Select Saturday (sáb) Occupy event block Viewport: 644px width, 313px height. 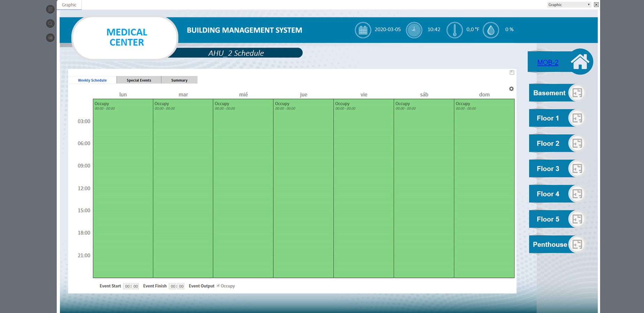tap(424, 188)
